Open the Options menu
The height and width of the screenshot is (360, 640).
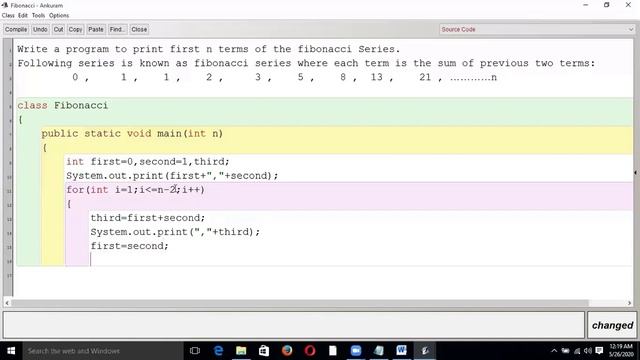(59, 16)
